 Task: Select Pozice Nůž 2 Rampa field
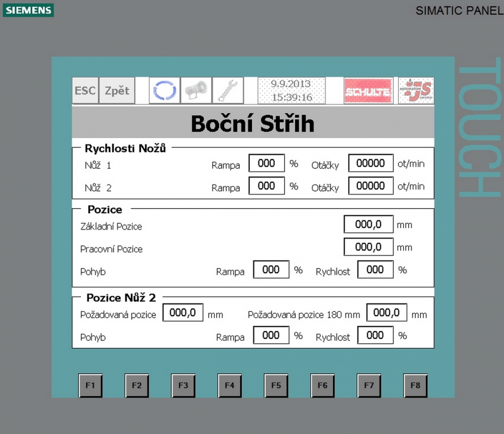click(x=271, y=335)
